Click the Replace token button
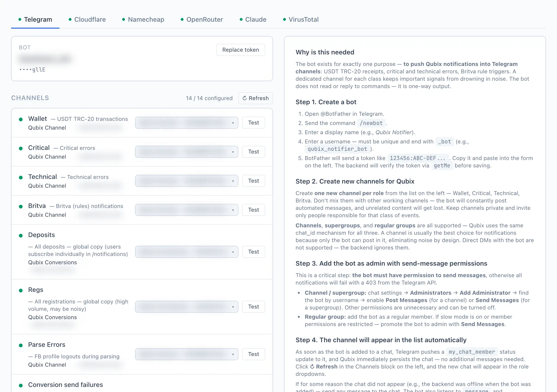The height and width of the screenshot is (392, 557). point(240,50)
